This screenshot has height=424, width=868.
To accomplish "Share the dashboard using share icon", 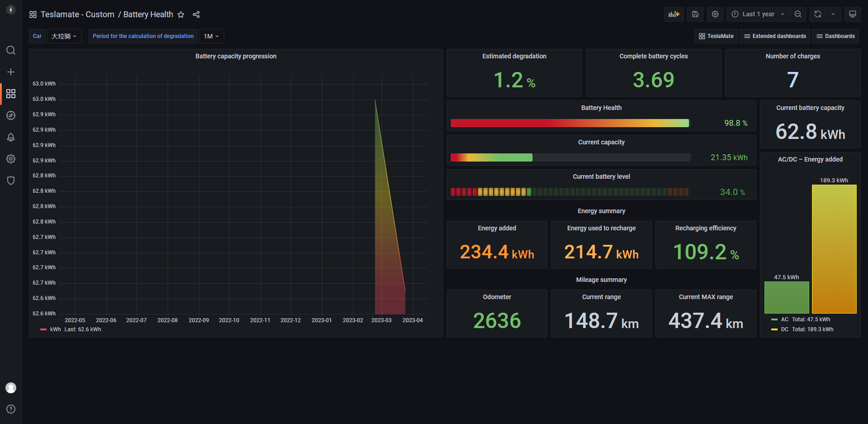I will [196, 14].
